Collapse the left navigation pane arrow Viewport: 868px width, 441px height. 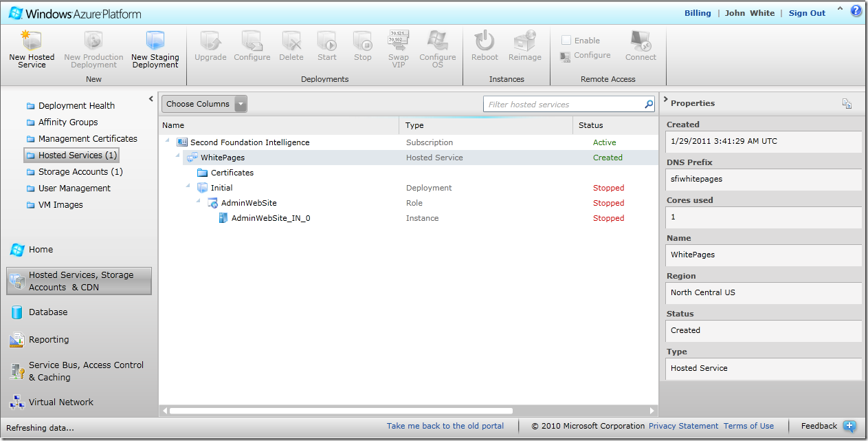(151, 99)
